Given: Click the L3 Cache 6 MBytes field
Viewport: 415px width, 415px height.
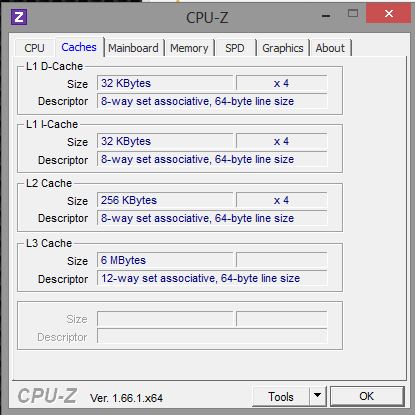Looking at the screenshot, I should pyautogui.click(x=165, y=260).
